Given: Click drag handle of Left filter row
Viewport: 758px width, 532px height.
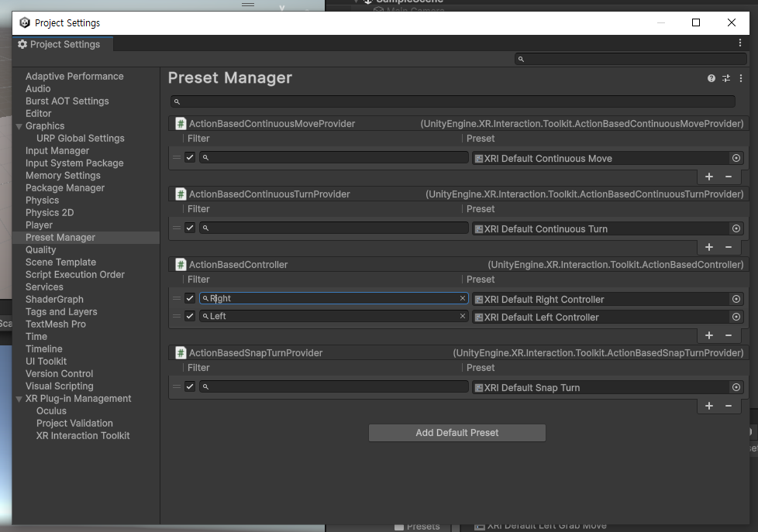Looking at the screenshot, I should pyautogui.click(x=177, y=317).
